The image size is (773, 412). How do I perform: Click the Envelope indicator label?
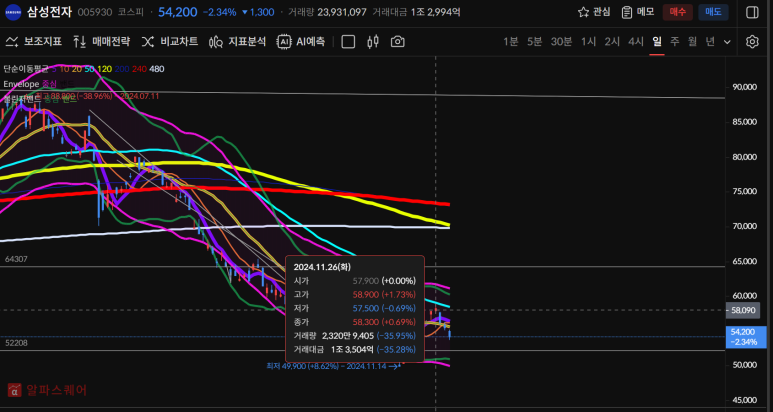(21, 84)
